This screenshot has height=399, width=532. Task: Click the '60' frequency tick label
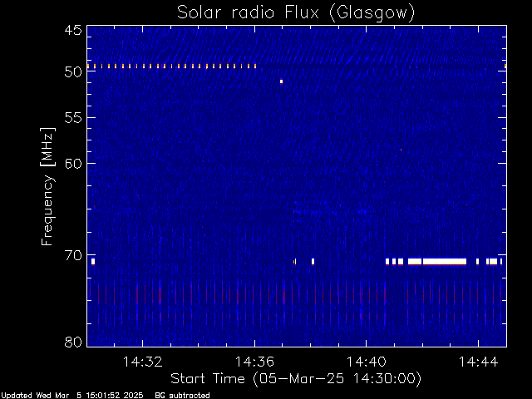[73, 164]
